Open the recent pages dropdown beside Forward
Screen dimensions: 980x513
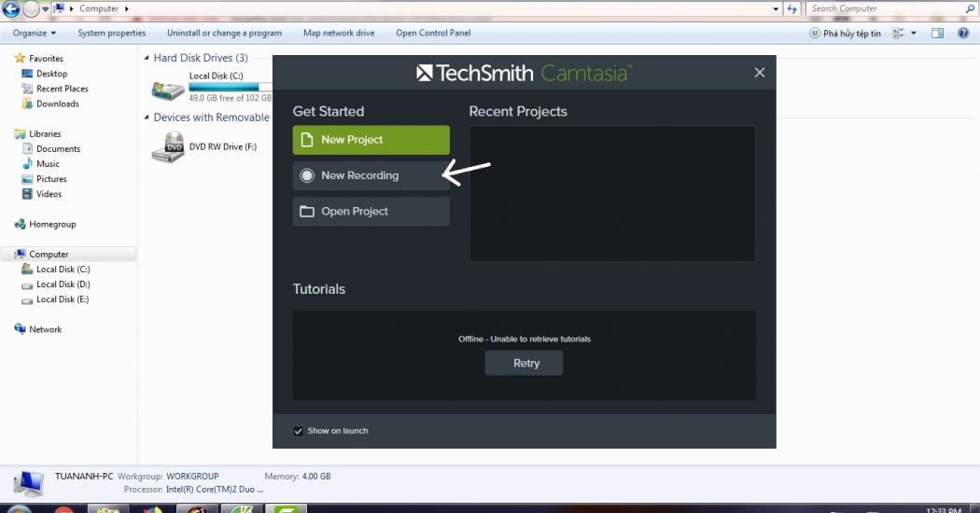pyautogui.click(x=45, y=8)
